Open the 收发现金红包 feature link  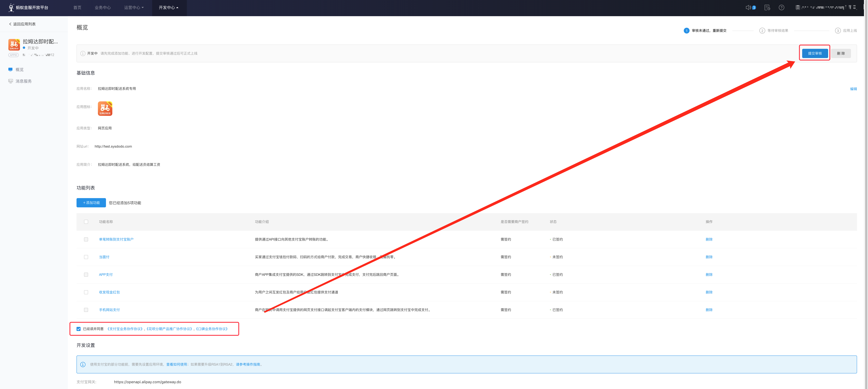(x=110, y=292)
